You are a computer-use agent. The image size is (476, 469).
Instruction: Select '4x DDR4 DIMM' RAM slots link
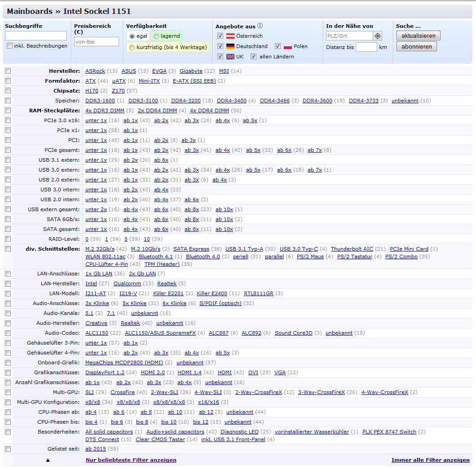[x=209, y=111]
